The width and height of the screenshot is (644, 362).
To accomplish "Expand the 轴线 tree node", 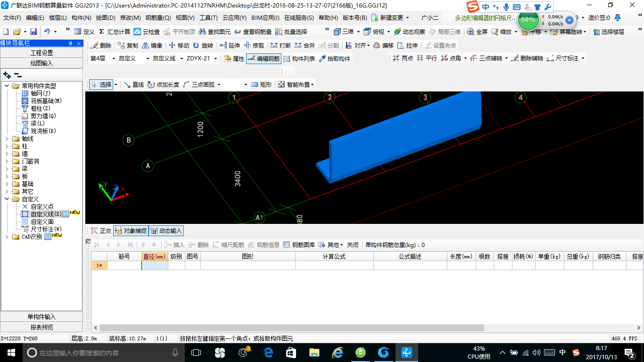I will point(7,139).
